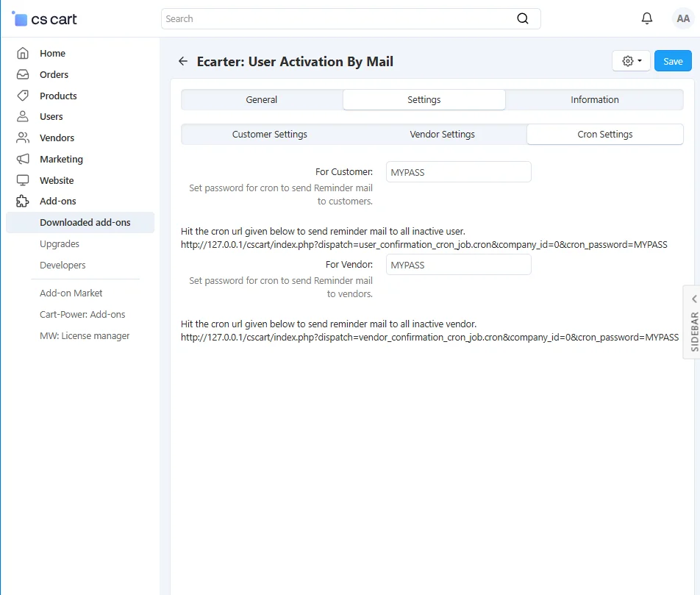Click the back arrow beside the title
700x595 pixels.
[183, 62]
